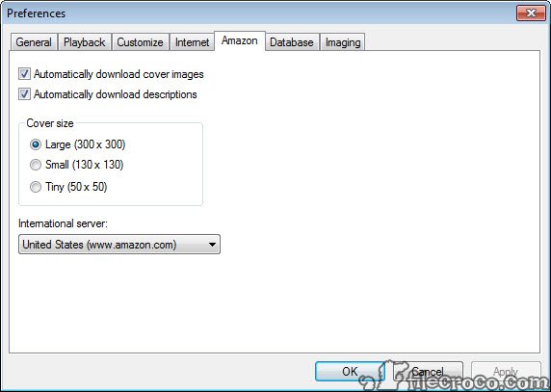Confirm settings with the OK button
The image size is (551, 392).
click(x=350, y=371)
